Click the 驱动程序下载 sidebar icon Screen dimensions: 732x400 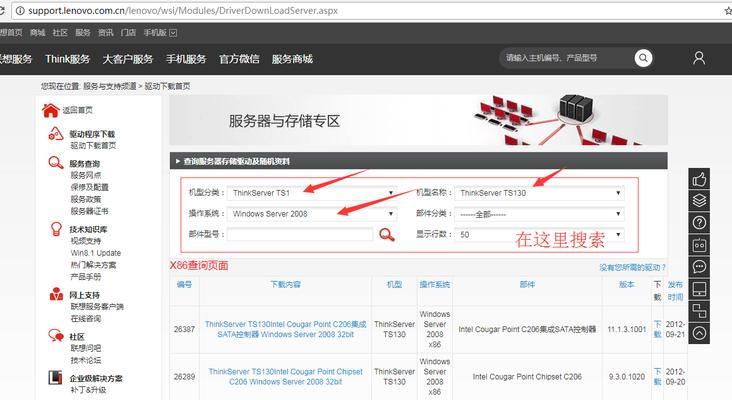[x=56, y=133]
